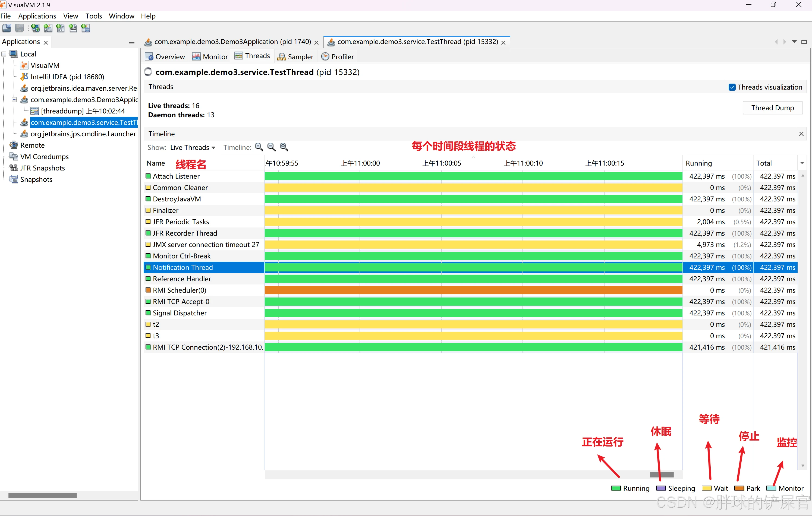Click the Add VM Coredump toolbar icon

(60, 28)
